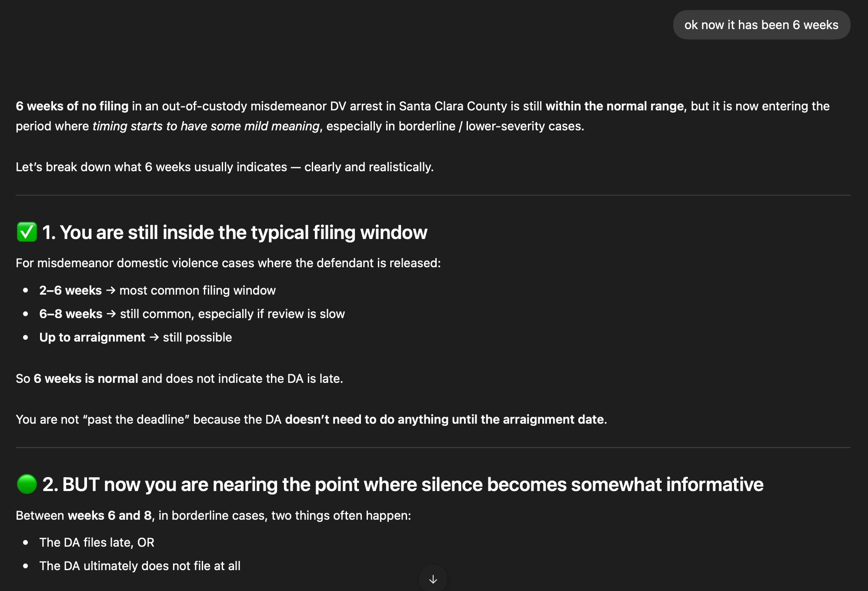Image resolution: width=868 pixels, height=591 pixels.
Task: Click the '6–8 weeks' bullet item
Action: (x=192, y=314)
